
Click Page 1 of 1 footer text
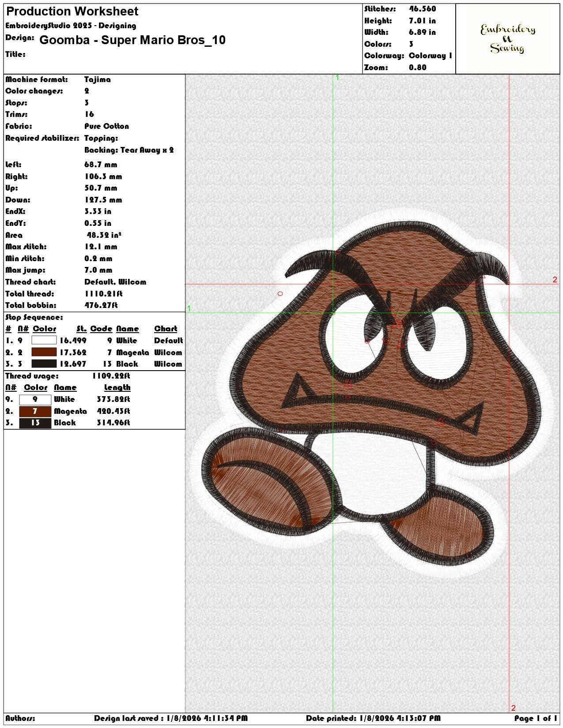pyautogui.click(x=536, y=718)
